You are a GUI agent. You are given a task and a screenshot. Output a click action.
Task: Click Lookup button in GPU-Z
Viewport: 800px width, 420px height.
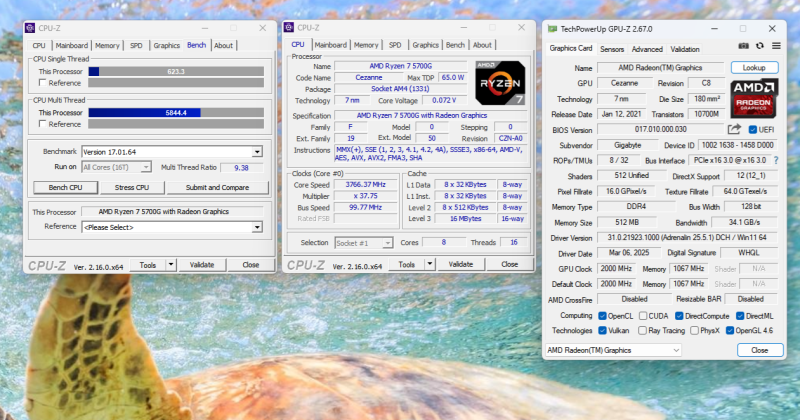pos(754,67)
